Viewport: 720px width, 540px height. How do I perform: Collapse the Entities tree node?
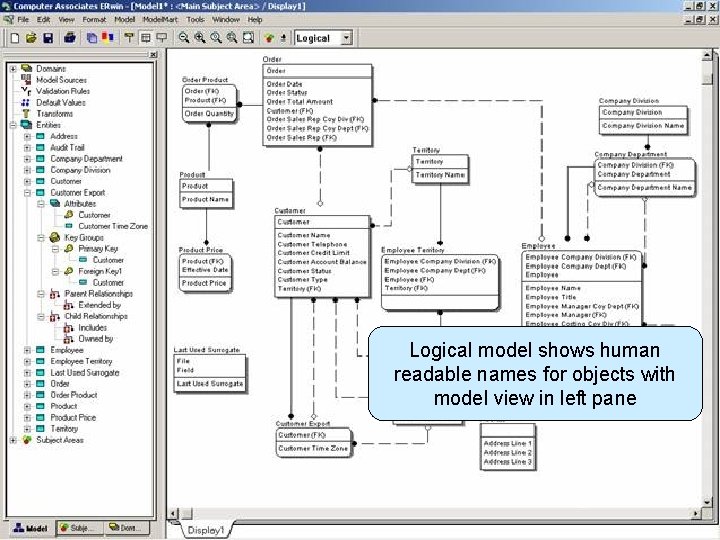coord(13,125)
